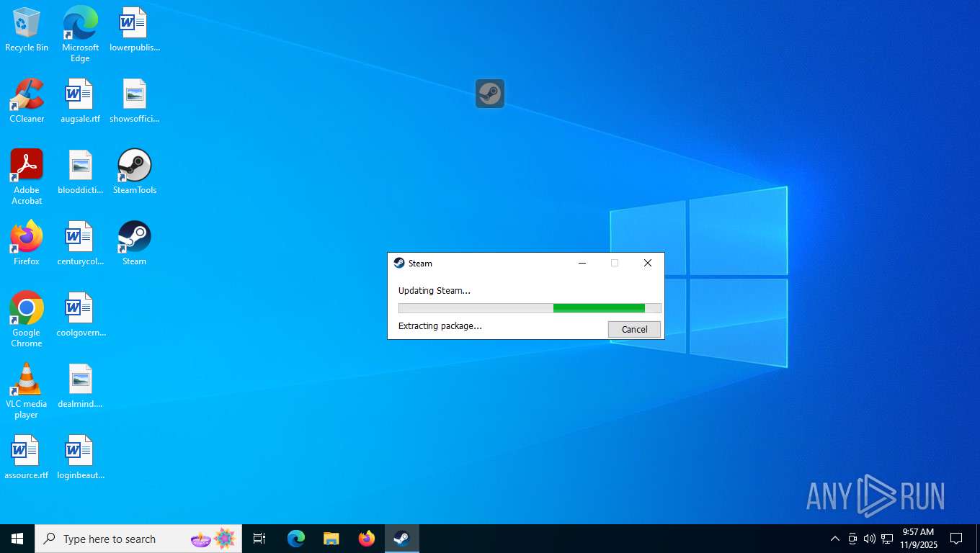Viewport: 980px width, 553px height.
Task: Close the Steam update dialog
Action: tap(648, 263)
